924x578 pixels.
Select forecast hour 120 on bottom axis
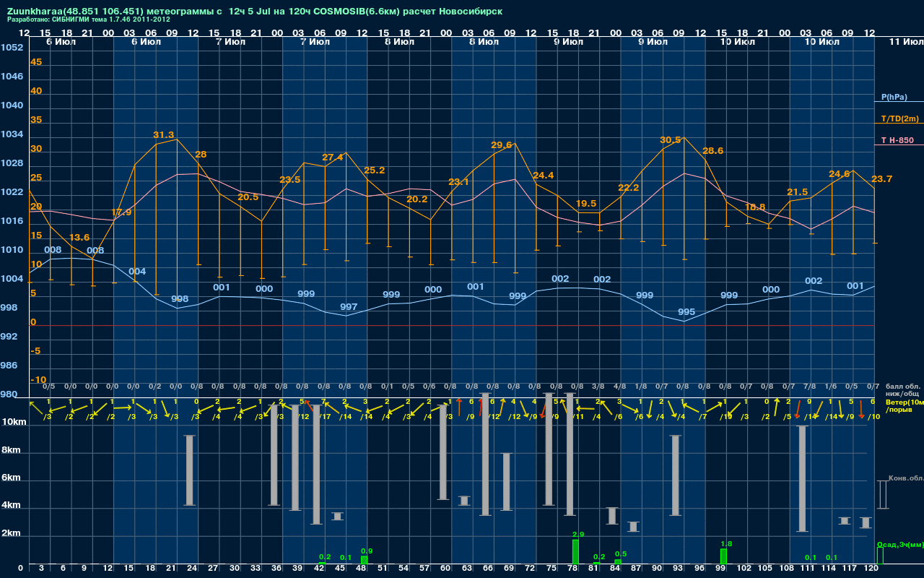pyautogui.click(x=871, y=569)
